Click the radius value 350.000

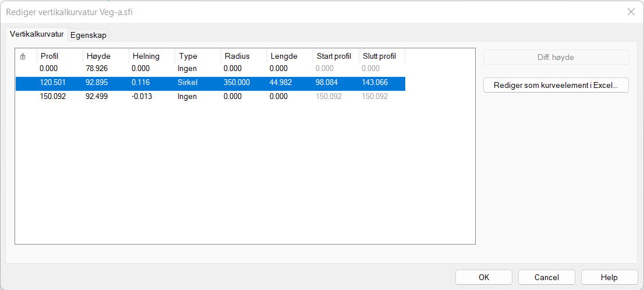click(236, 83)
